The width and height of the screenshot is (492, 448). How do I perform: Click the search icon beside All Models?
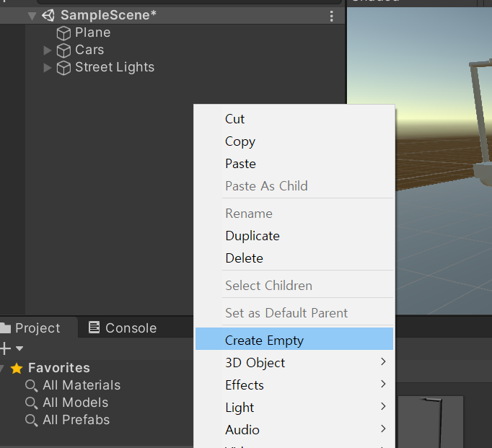31,403
